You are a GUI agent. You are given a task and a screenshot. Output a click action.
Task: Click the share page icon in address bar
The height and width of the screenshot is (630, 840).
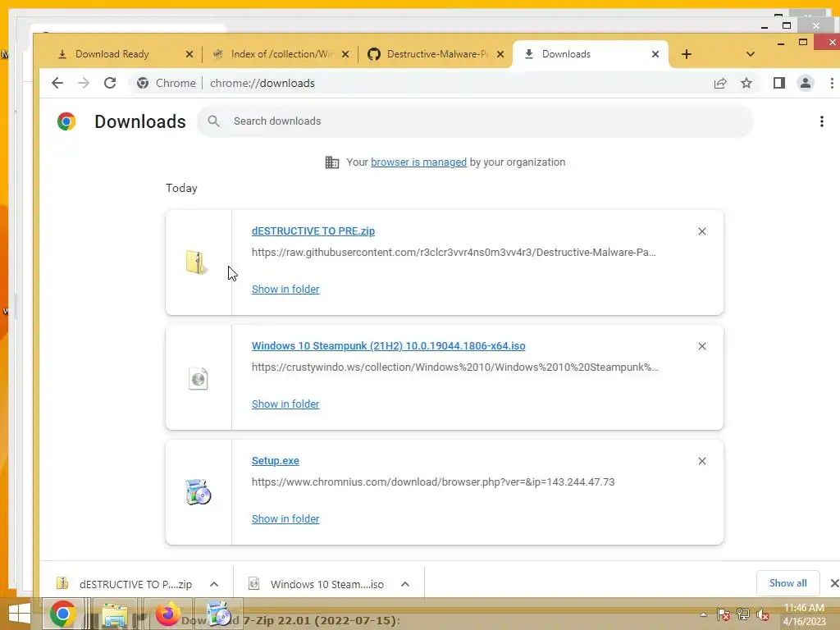pos(720,83)
